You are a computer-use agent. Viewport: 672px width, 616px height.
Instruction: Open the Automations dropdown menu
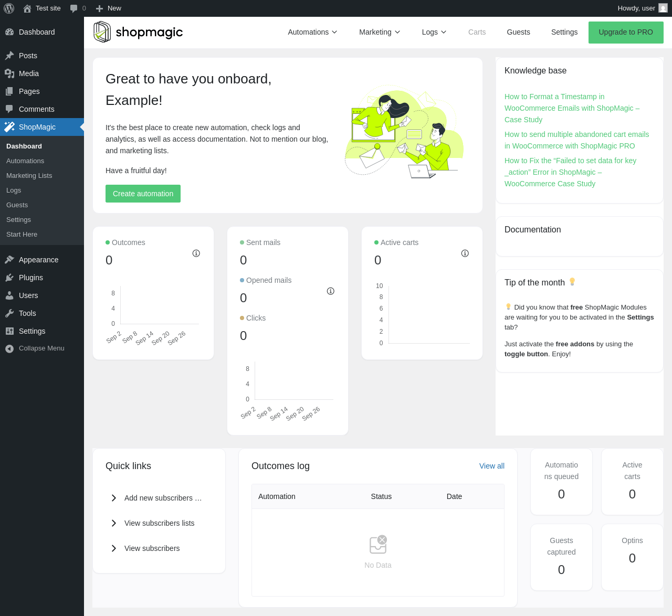pyautogui.click(x=312, y=32)
